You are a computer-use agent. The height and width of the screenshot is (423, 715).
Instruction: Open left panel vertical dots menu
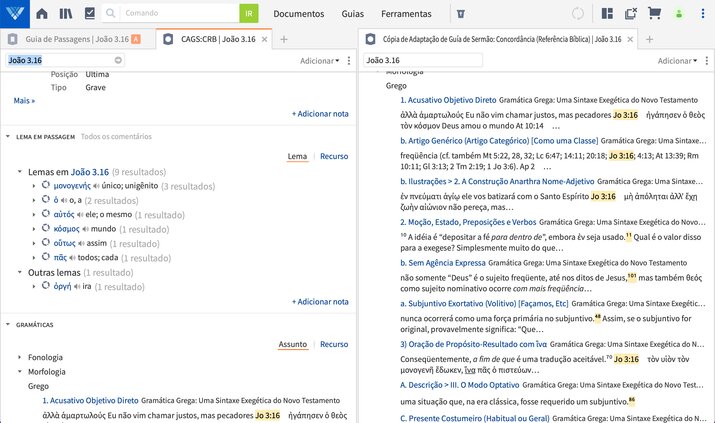[349, 61]
